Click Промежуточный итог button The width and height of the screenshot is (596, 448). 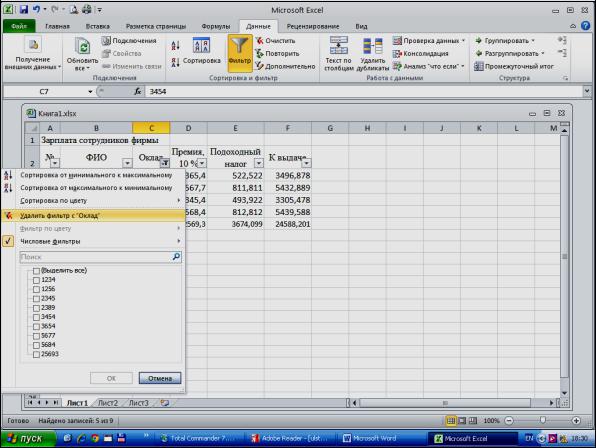coord(514,66)
